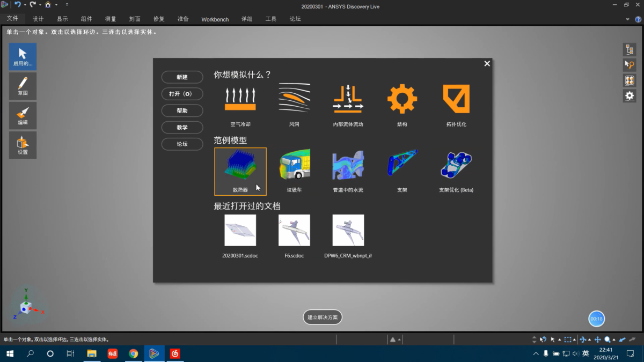The width and height of the screenshot is (644, 362).
Task: Click the 建立解决方案 create solution button
Action: [323, 317]
